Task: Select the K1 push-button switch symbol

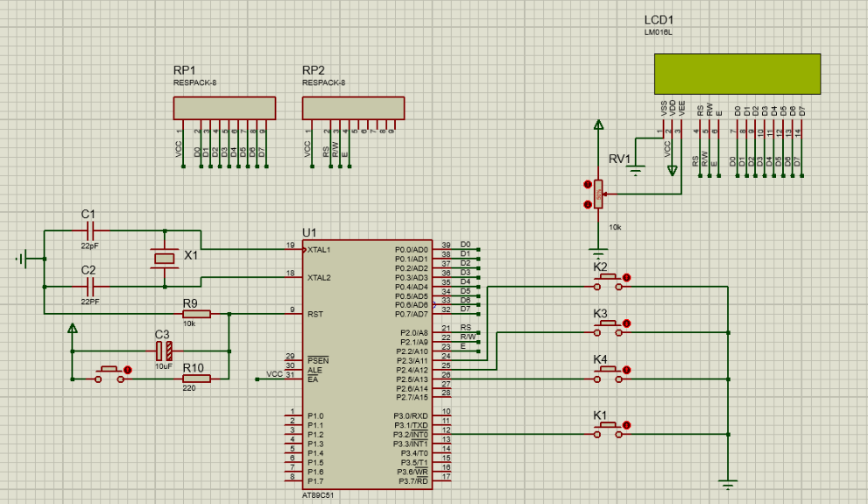Action: pyautogui.click(x=608, y=430)
